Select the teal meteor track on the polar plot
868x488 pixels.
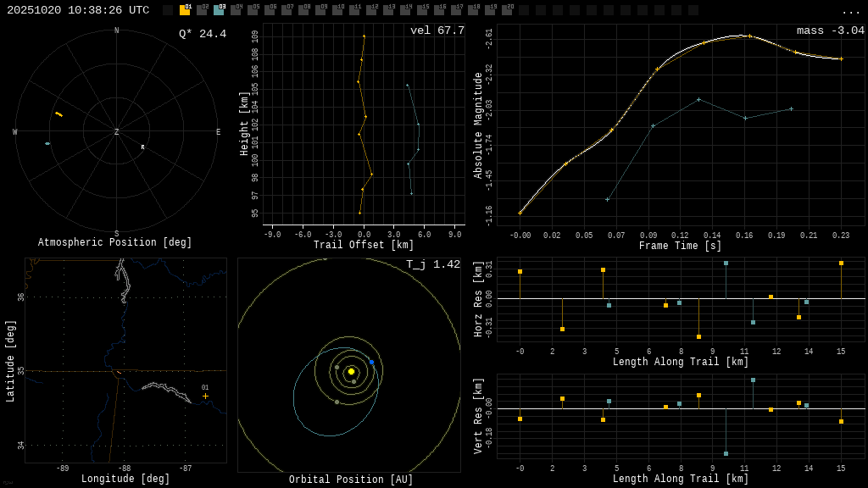click(x=47, y=143)
